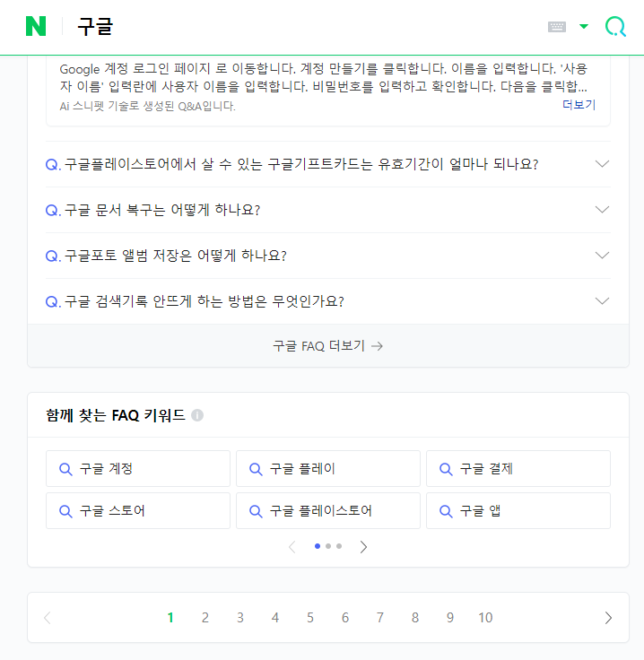This screenshot has height=660, width=644.
Task: Click previous arrow in page pagination
Action: click(48, 618)
